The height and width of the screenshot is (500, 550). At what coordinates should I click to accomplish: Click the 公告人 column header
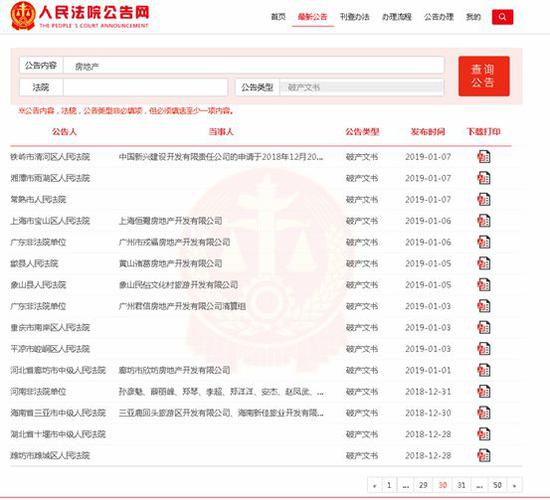64,132
